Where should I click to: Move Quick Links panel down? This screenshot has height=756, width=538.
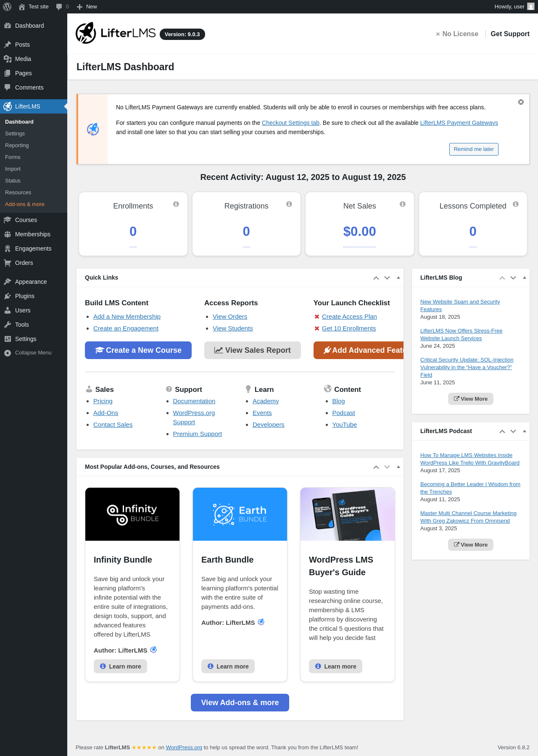click(387, 278)
